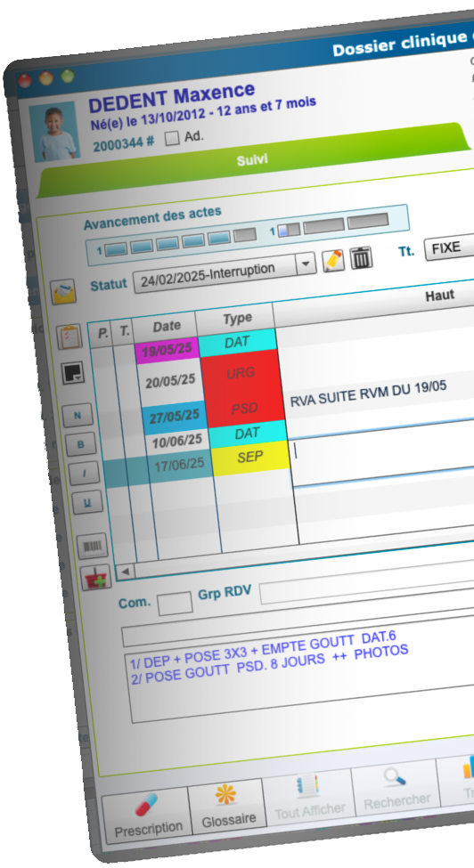Click the envelope mail icon beside Statut
Screen dimensions: 474x868
point(63,291)
